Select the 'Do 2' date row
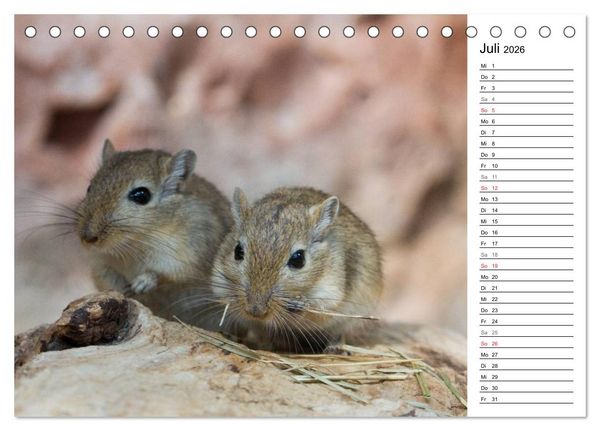Screen dimensions: 600x431 (527, 77)
